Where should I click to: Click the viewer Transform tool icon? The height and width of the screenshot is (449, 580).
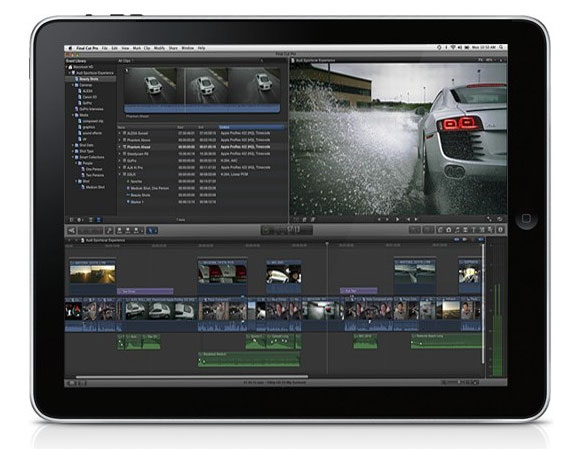tap(296, 219)
